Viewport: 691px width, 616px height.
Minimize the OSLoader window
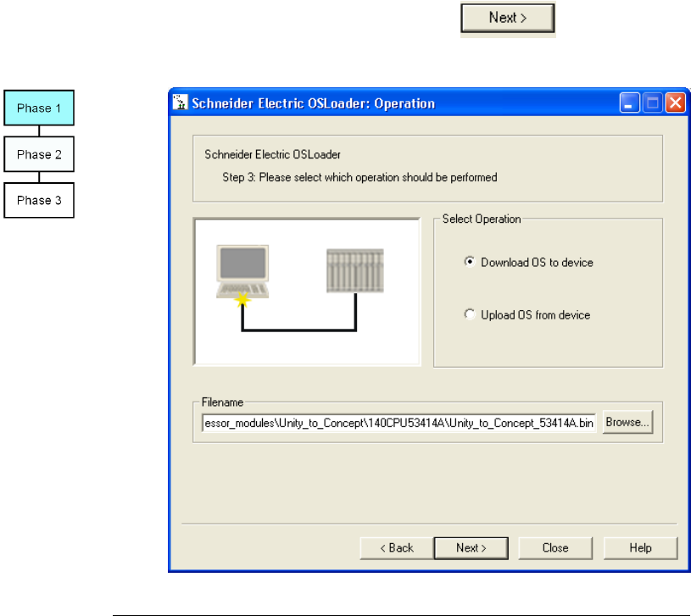coord(629,103)
